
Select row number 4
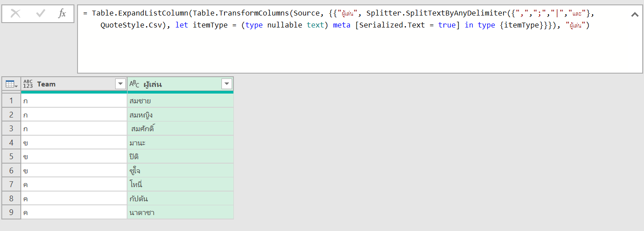11,143
